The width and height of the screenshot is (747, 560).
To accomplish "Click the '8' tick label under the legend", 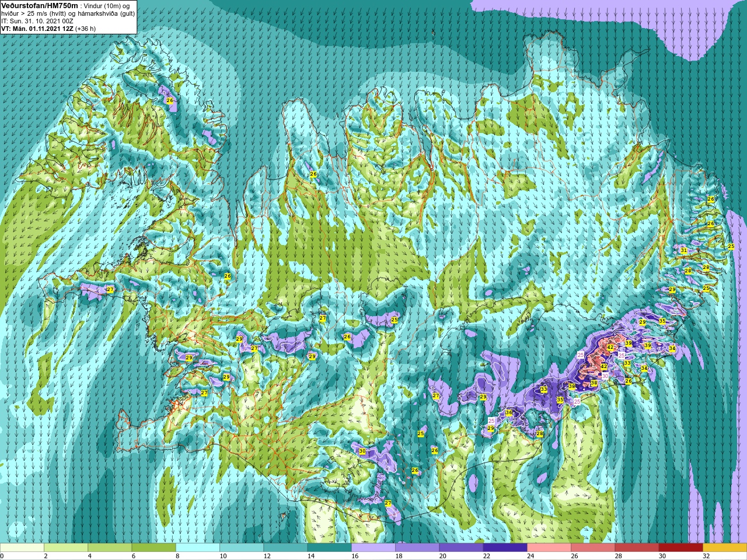I will (x=176, y=556).
